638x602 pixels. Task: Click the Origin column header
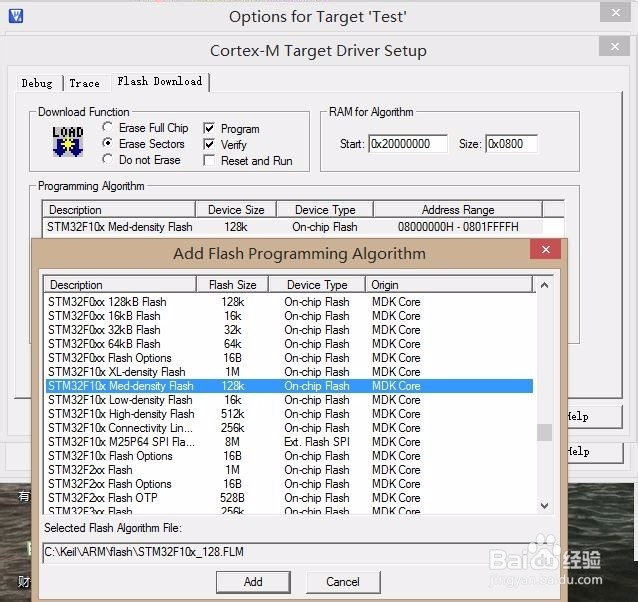[449, 284]
